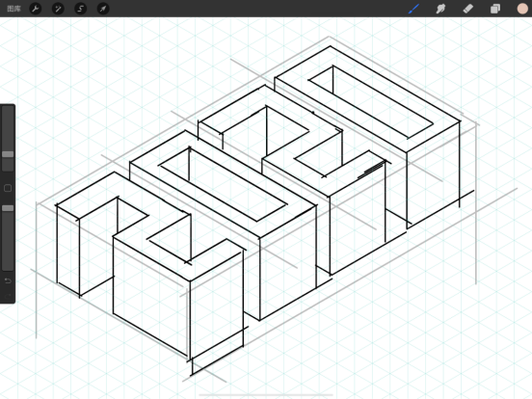The image size is (532, 399).
Task: Tap the hatched shading marks on the drawing
Action: [x=371, y=170]
